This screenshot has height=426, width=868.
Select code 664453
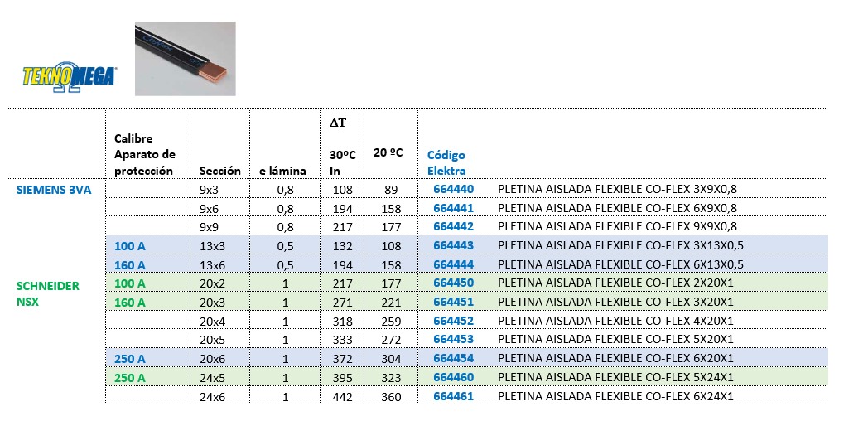click(x=454, y=340)
